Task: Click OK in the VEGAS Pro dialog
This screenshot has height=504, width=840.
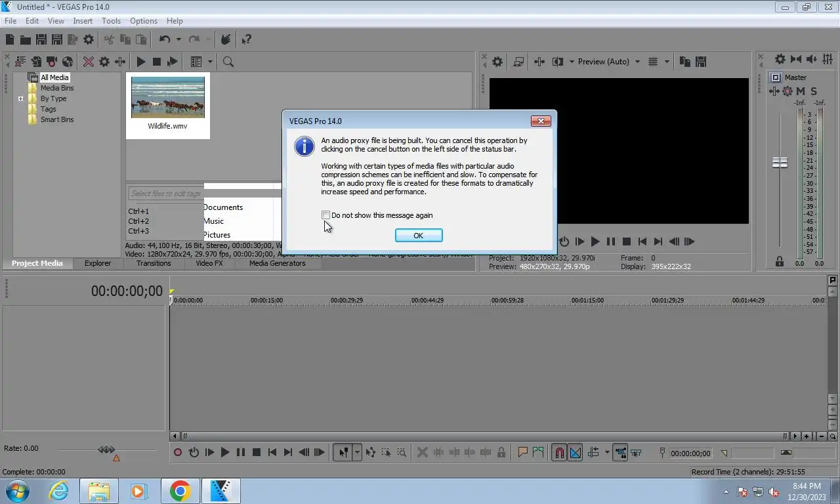Action: click(x=419, y=236)
